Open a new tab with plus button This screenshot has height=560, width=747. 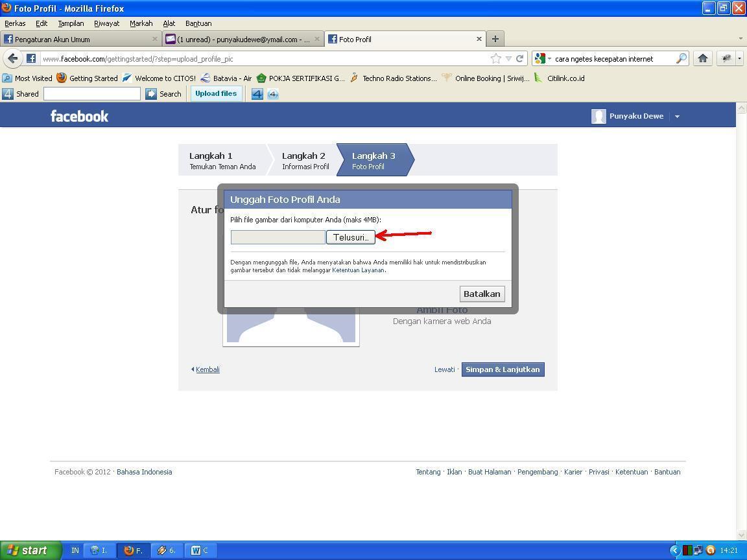tap(495, 39)
